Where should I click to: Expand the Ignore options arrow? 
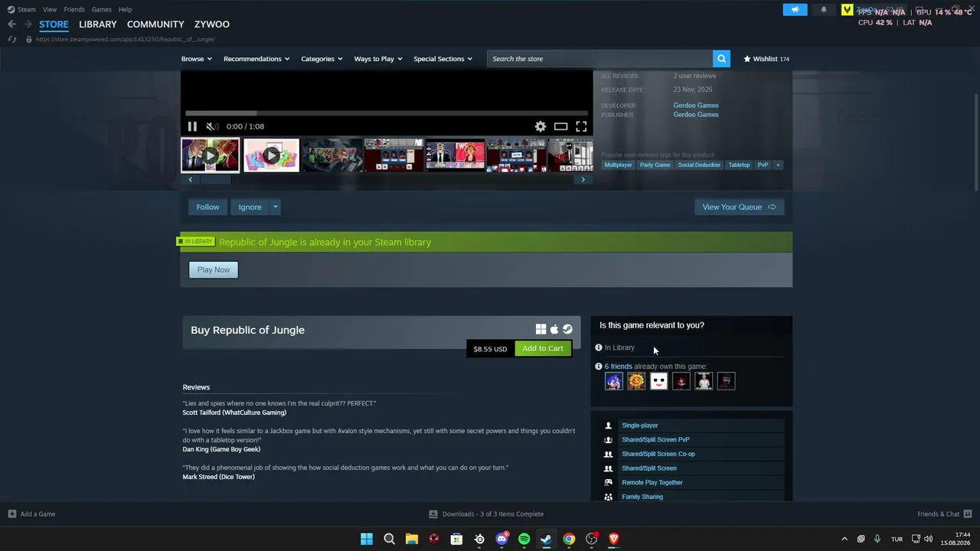point(275,207)
